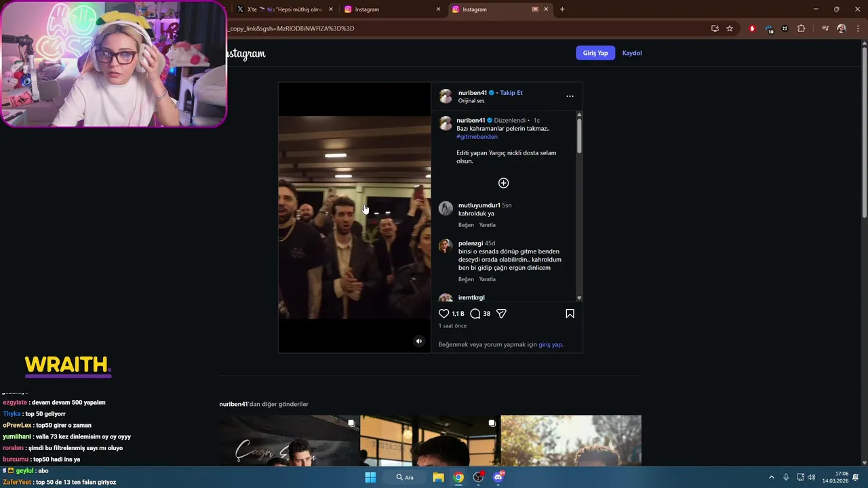The height and width of the screenshot is (488, 868).
Task: Save the post with the bookmark icon
Action: 570,314
